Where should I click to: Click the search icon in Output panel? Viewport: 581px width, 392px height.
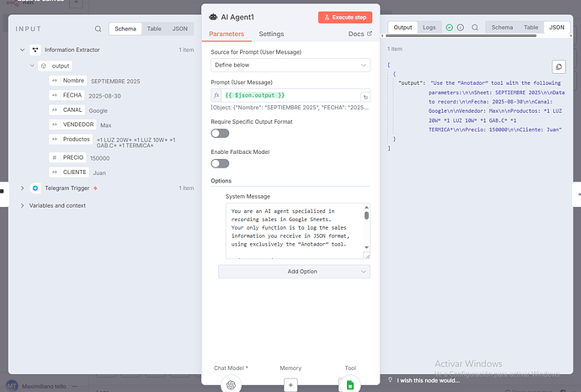(x=475, y=28)
